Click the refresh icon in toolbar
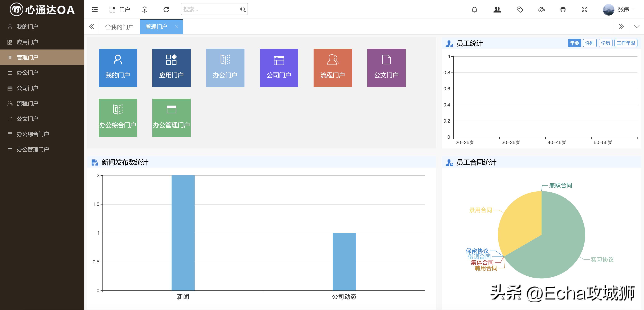Image resolution: width=644 pixels, height=310 pixels. [x=166, y=10]
